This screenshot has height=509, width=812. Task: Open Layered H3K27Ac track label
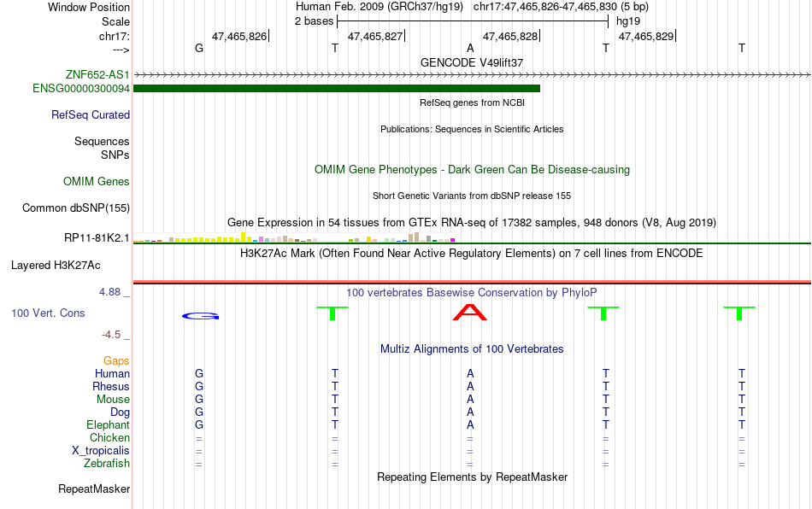(56, 266)
